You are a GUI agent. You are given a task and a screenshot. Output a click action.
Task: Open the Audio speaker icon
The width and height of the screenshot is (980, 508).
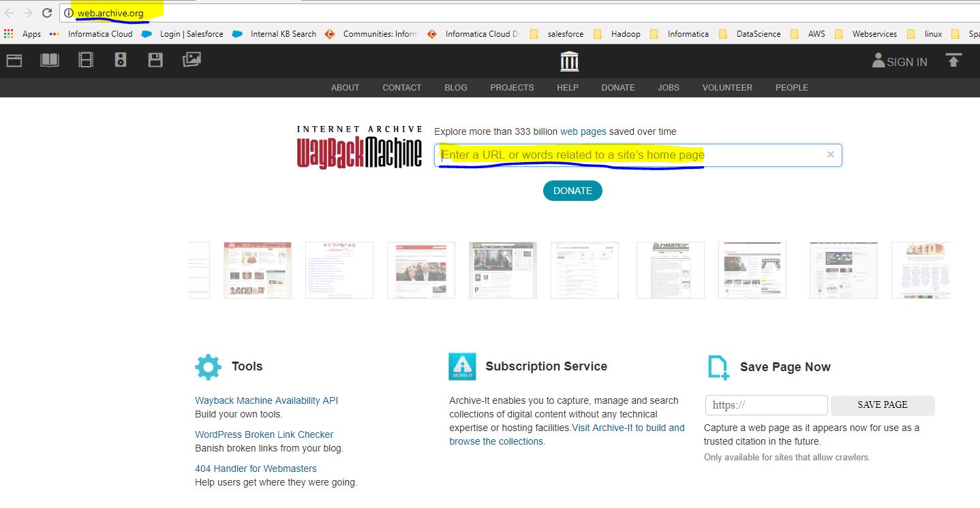pyautogui.click(x=121, y=61)
